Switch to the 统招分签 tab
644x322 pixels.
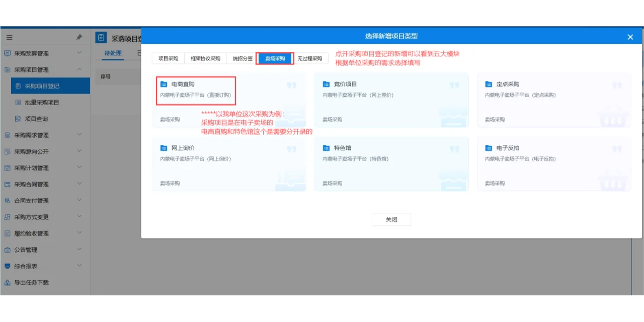(243, 58)
